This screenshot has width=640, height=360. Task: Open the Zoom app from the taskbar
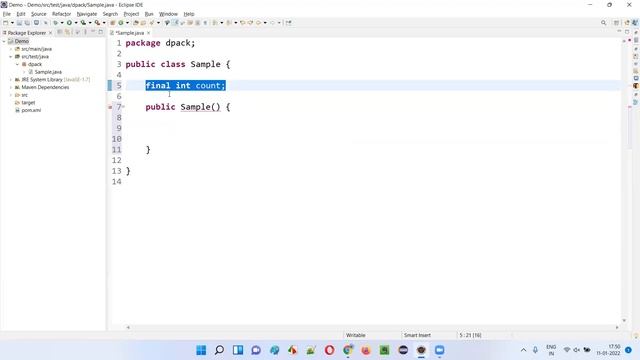440,350
